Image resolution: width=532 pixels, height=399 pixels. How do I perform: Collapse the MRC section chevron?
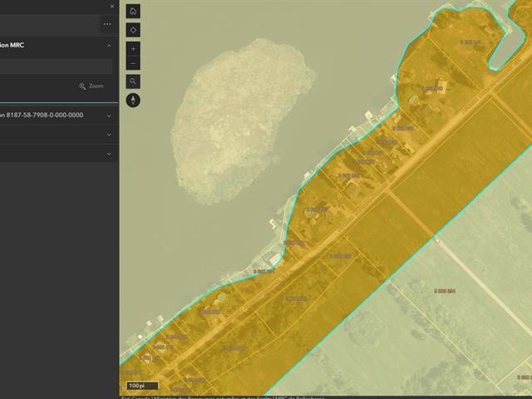(x=108, y=46)
